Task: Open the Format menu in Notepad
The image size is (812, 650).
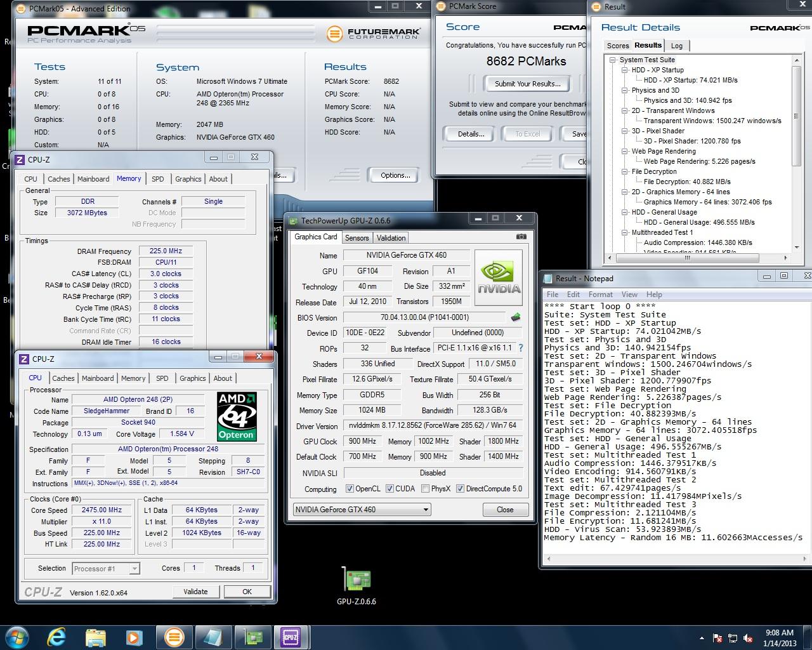Action: click(600, 295)
